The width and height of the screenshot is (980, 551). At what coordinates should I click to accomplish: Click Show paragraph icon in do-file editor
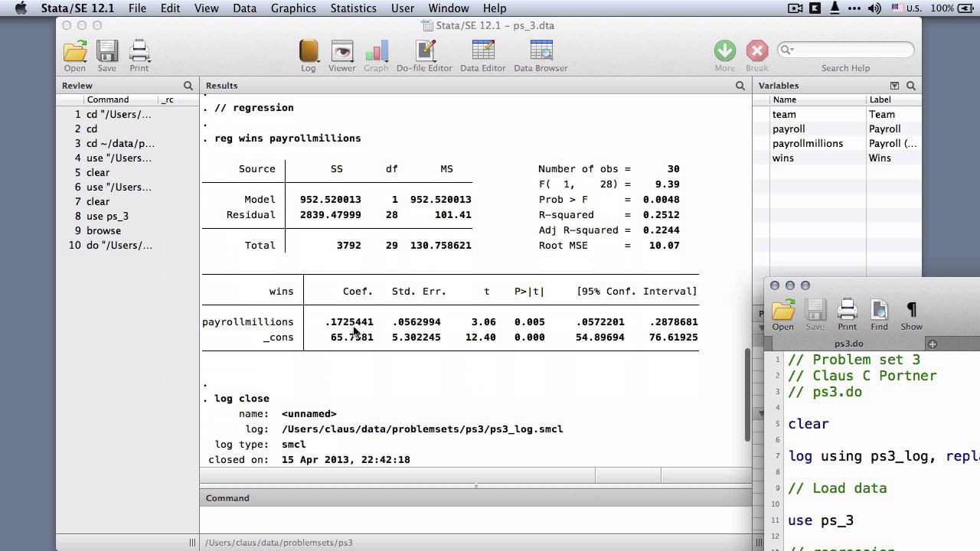[x=912, y=309]
